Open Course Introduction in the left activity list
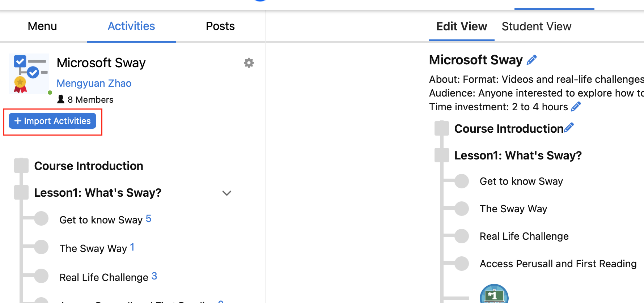The height and width of the screenshot is (303, 644). tap(89, 166)
